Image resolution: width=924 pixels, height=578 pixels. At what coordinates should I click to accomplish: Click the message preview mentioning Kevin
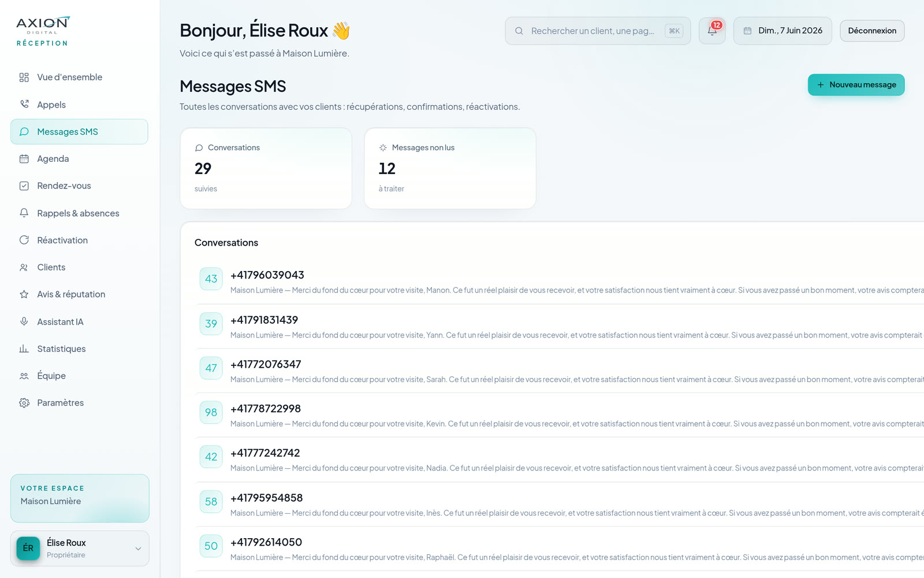tap(577, 424)
